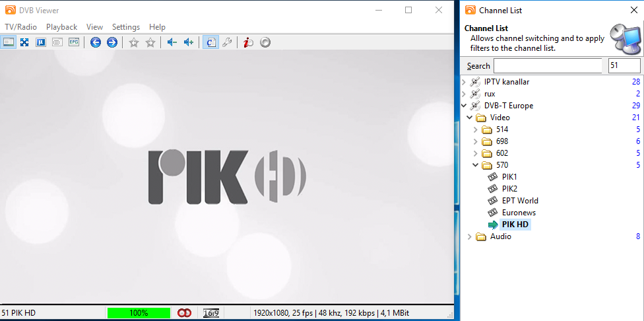The image size is (644, 321).
Task: Toggle the channel list window icon
Action: pos(210,42)
